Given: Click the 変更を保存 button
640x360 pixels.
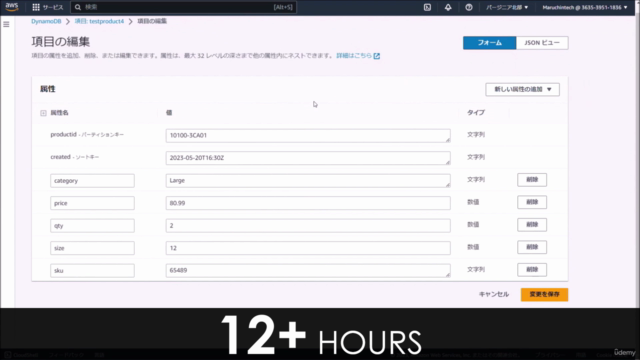Looking at the screenshot, I should (x=544, y=294).
